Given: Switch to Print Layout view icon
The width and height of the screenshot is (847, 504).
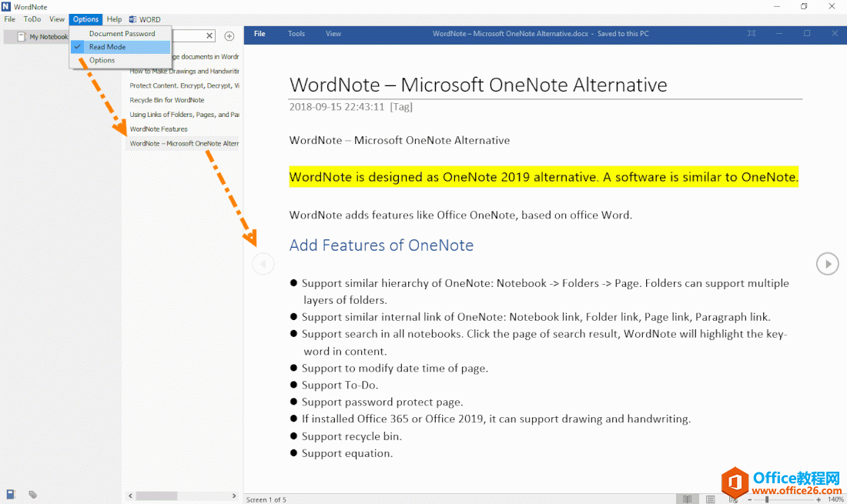Looking at the screenshot, I should click(710, 499).
